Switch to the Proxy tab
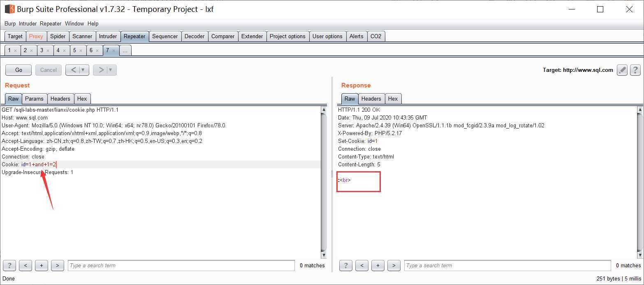The width and height of the screenshot is (644, 285). [x=36, y=36]
